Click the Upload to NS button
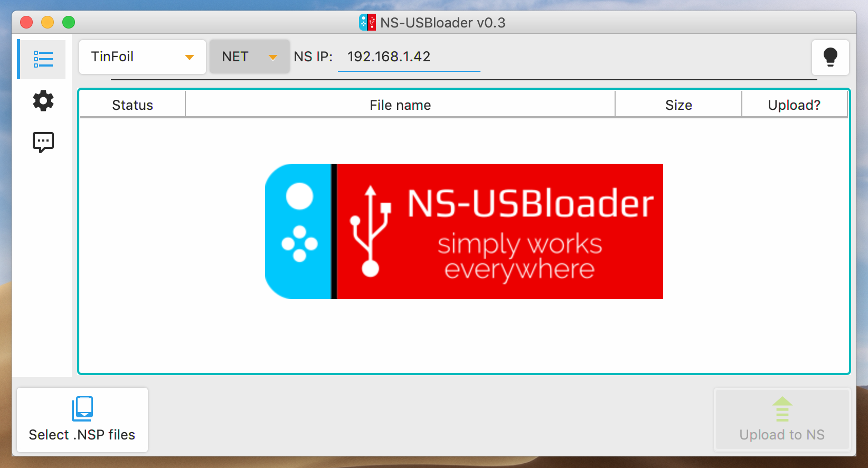Viewport: 868px width, 468px height. [782, 420]
